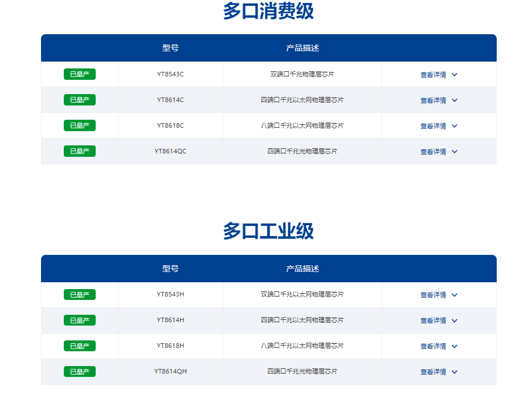Open 查看详情 link for YT8614H
The width and height of the screenshot is (532, 402).
(x=433, y=320)
